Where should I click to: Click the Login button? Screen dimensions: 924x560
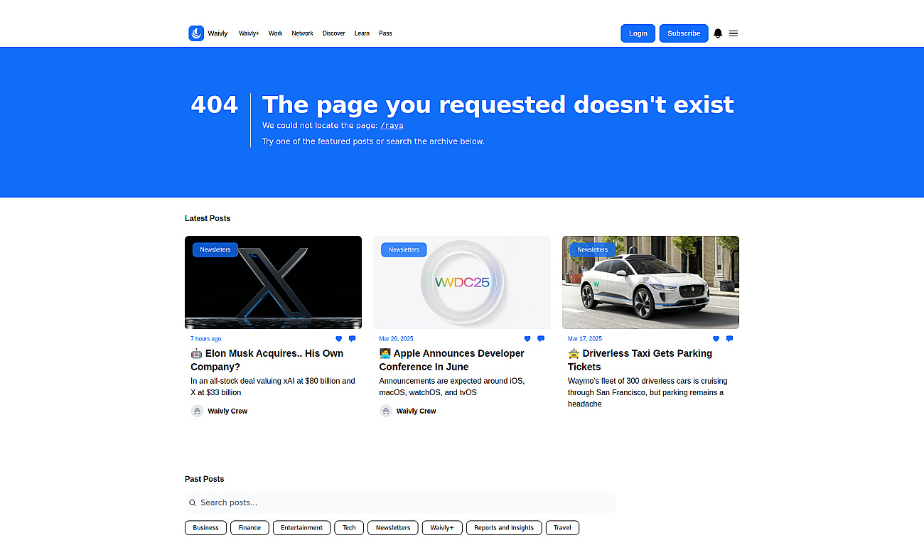(x=638, y=33)
